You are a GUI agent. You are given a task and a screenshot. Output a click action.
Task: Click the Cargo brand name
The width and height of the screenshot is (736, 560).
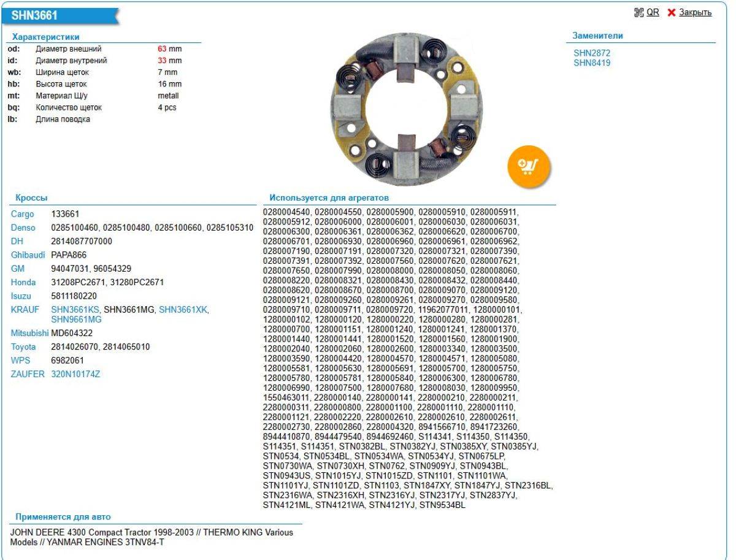point(22,214)
